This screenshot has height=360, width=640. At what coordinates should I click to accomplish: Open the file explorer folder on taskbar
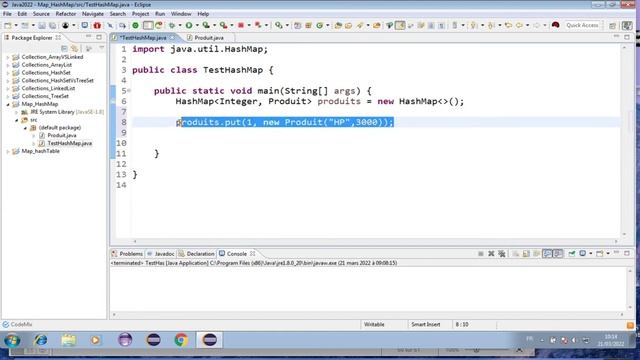69,340
